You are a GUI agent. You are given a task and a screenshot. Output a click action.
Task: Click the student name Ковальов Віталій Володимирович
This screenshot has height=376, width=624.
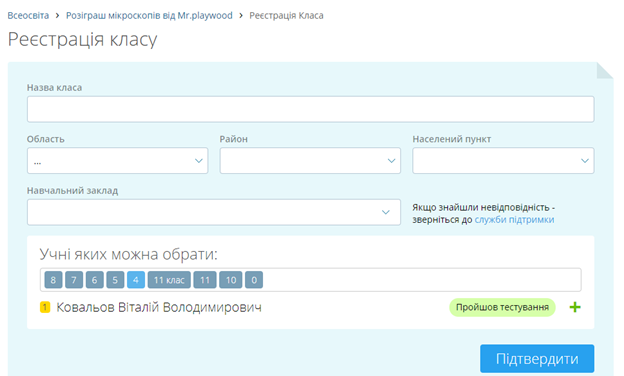click(159, 307)
